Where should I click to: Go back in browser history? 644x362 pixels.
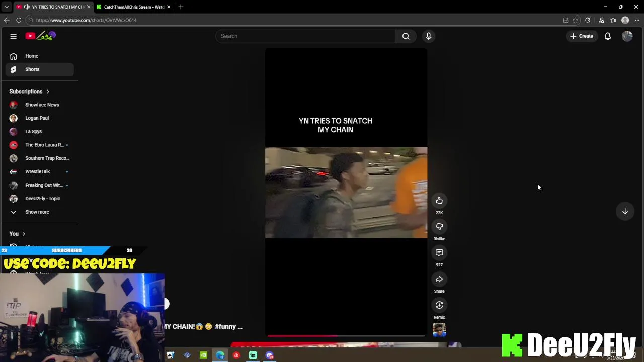pos(7,20)
